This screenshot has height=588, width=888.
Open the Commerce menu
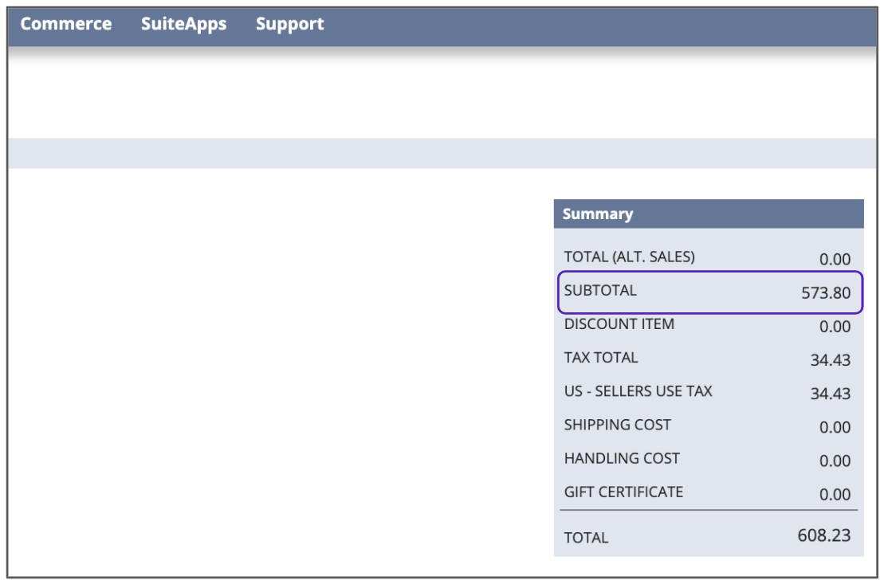(x=66, y=24)
